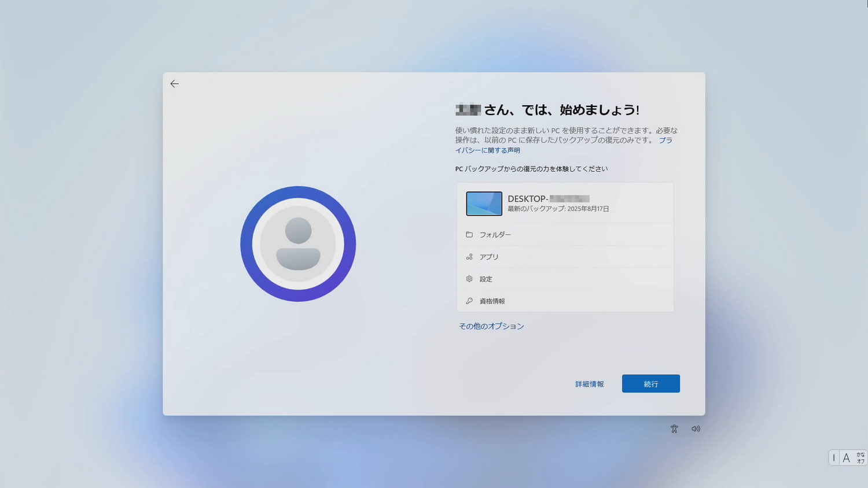This screenshot has height=488, width=868.
Task: Click the folder icon beside フォルダー
Action: (469, 234)
